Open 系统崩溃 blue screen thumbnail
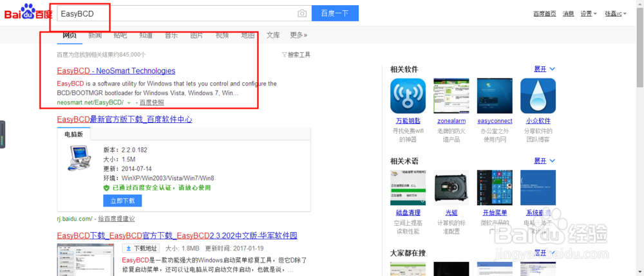This screenshot has height=276, width=644. pos(538,187)
